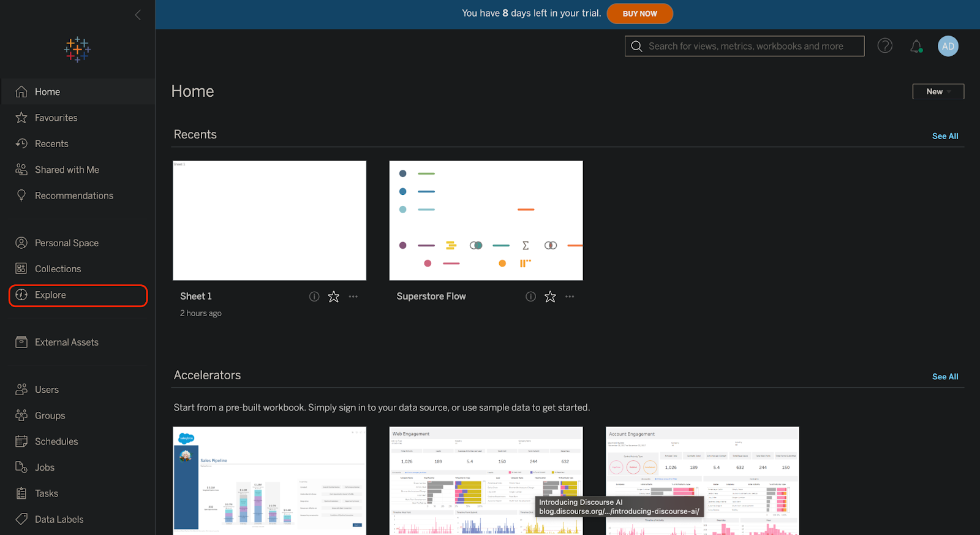The image size is (980, 535).
Task: Click the search views and workbooks field
Action: (745, 46)
